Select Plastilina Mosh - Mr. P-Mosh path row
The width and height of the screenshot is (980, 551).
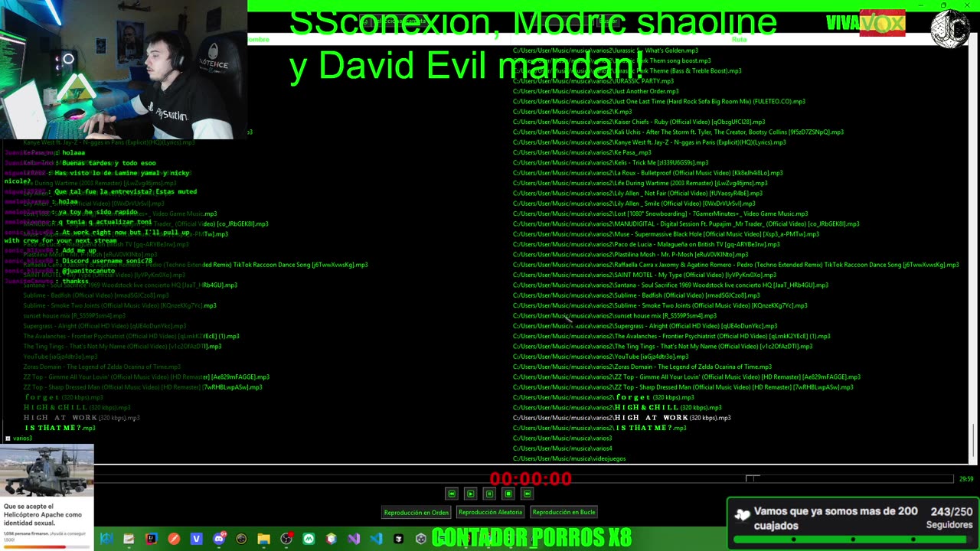pyautogui.click(x=630, y=254)
